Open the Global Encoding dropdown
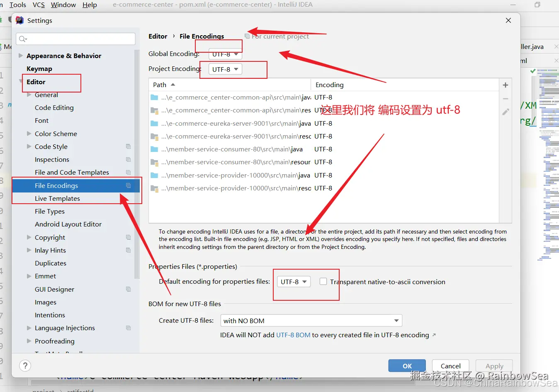The height and width of the screenshot is (392, 559). pos(225,54)
